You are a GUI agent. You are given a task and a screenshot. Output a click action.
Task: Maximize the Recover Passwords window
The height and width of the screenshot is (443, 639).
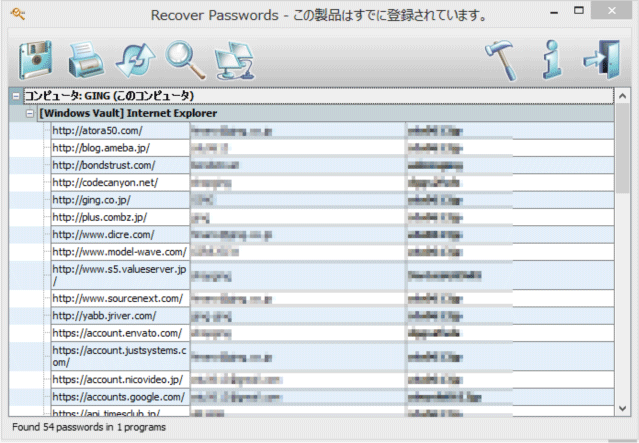click(x=579, y=11)
